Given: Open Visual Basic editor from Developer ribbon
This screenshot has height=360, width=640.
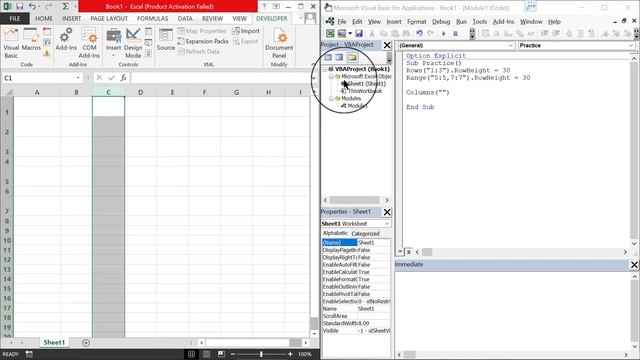Looking at the screenshot, I should 11,43.
